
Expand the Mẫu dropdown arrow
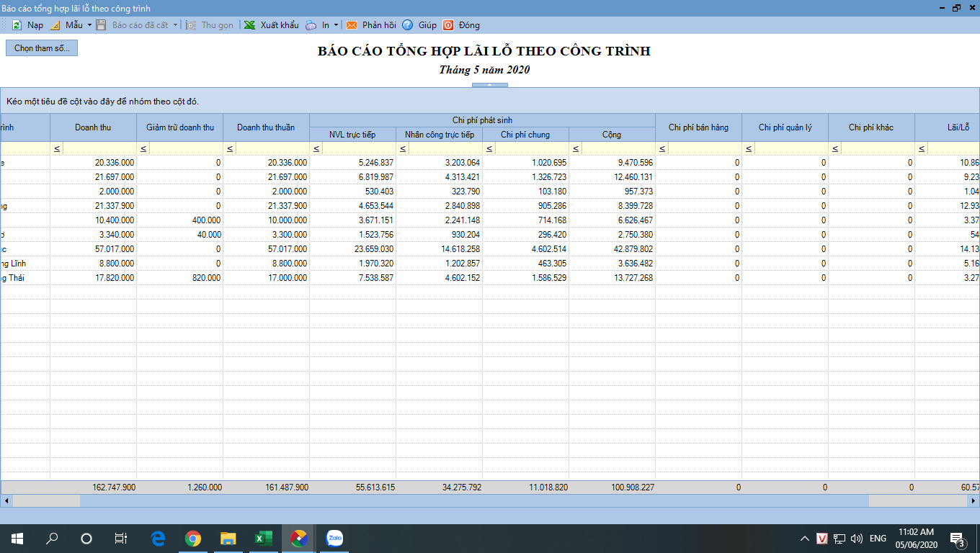89,25
